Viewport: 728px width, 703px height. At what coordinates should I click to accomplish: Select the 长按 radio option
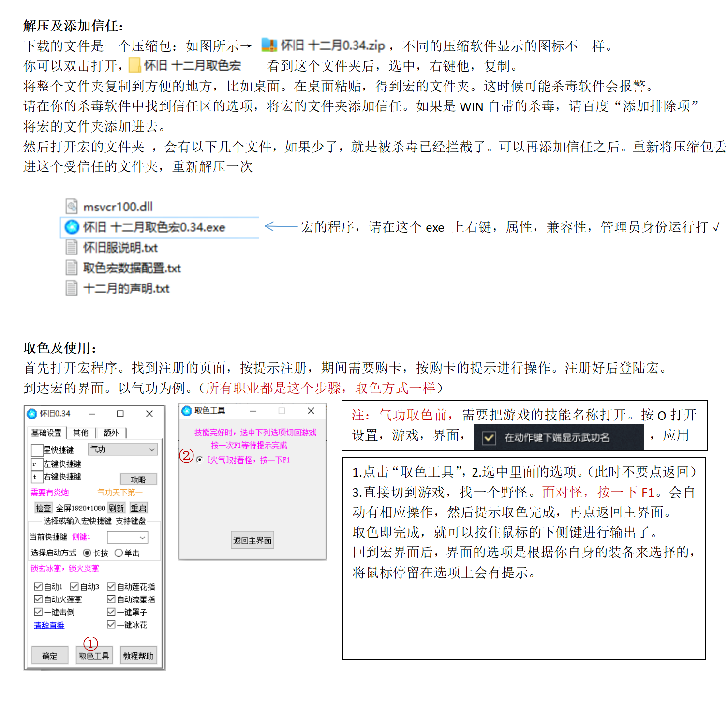click(87, 553)
